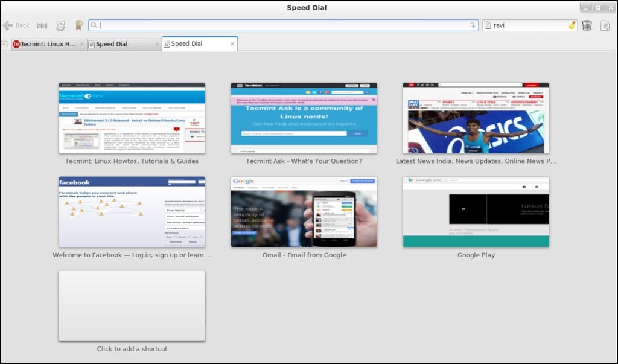618x364 pixels.
Task: Click the caption 'Latest News India, News Updates, Online News P...'
Action: 476,161
